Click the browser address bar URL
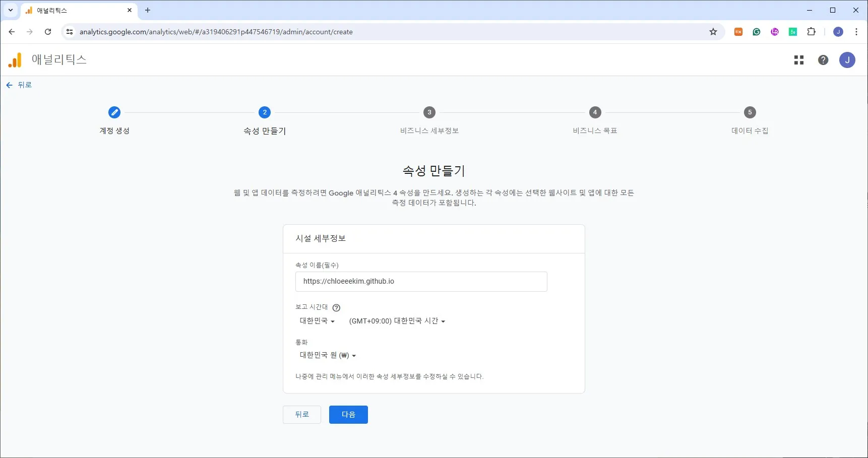This screenshot has width=868, height=458. tap(216, 32)
